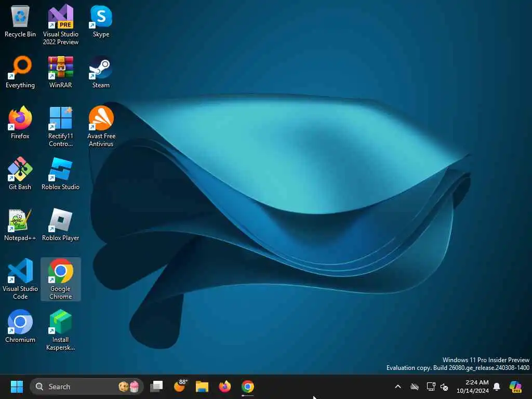
Task: Open the network status tray icon
Action: pyautogui.click(x=431, y=387)
